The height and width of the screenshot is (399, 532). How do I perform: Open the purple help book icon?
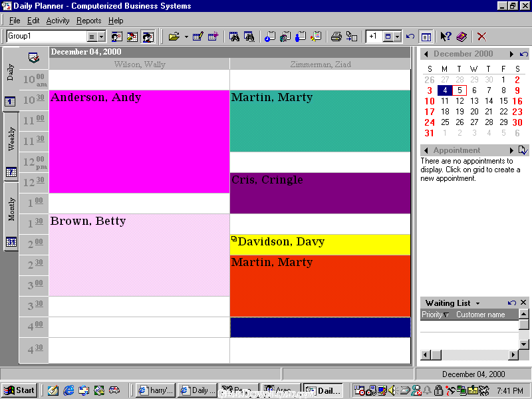[x=462, y=37]
